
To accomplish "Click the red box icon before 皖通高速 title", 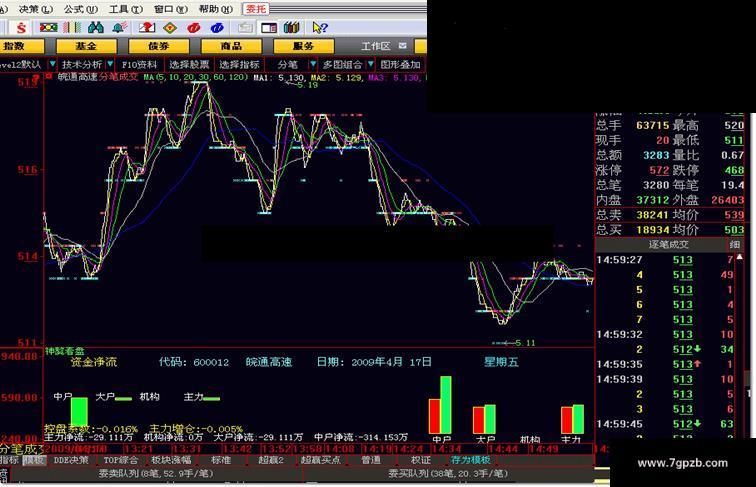I will tap(49, 76).
